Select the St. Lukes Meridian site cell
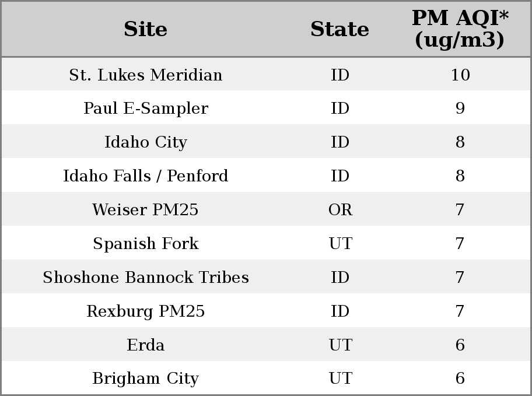 click(146, 75)
